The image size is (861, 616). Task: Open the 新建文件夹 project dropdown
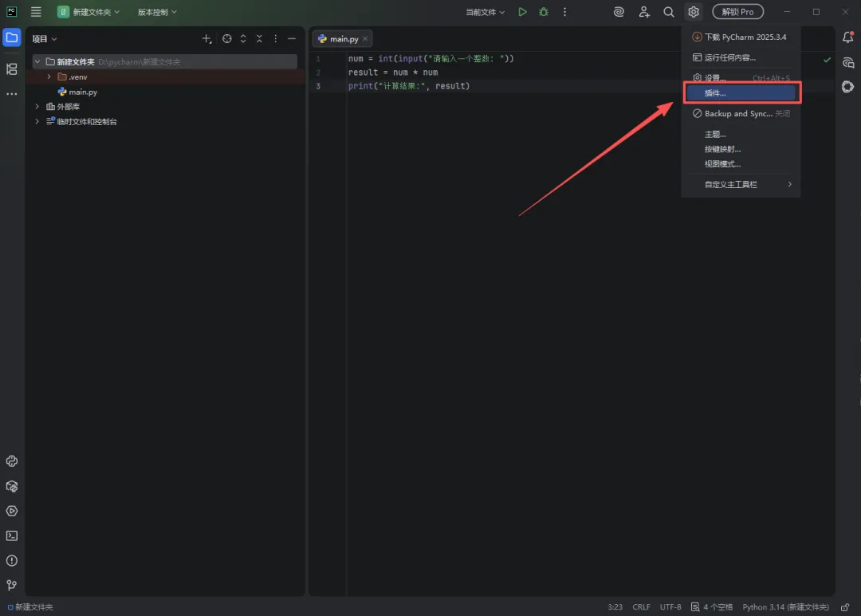88,11
